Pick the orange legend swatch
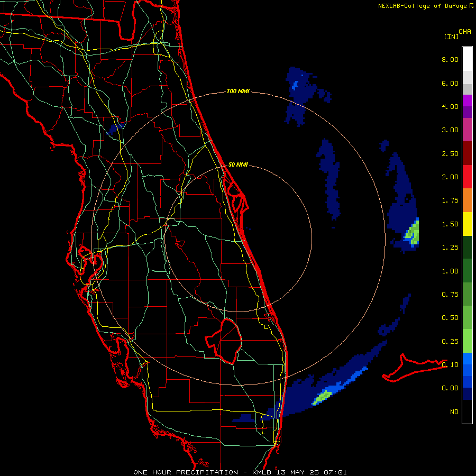Image resolution: width=476 pixels, height=476 pixels. [x=467, y=200]
